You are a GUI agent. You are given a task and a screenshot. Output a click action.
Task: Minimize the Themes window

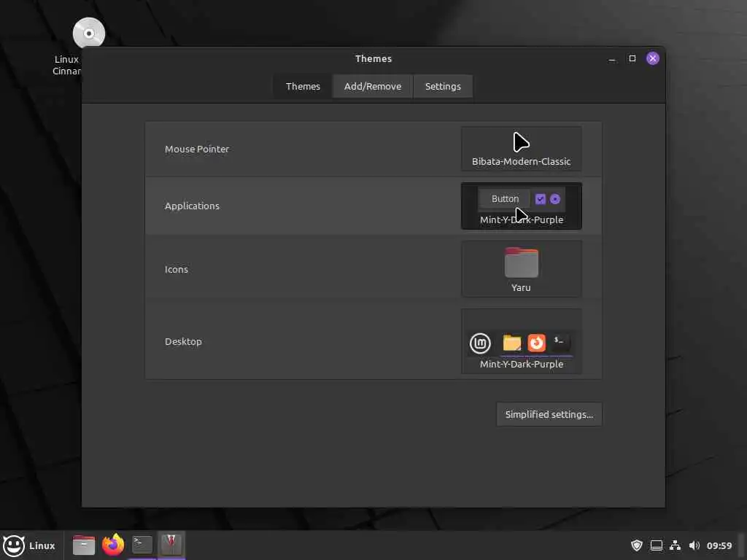(x=612, y=58)
